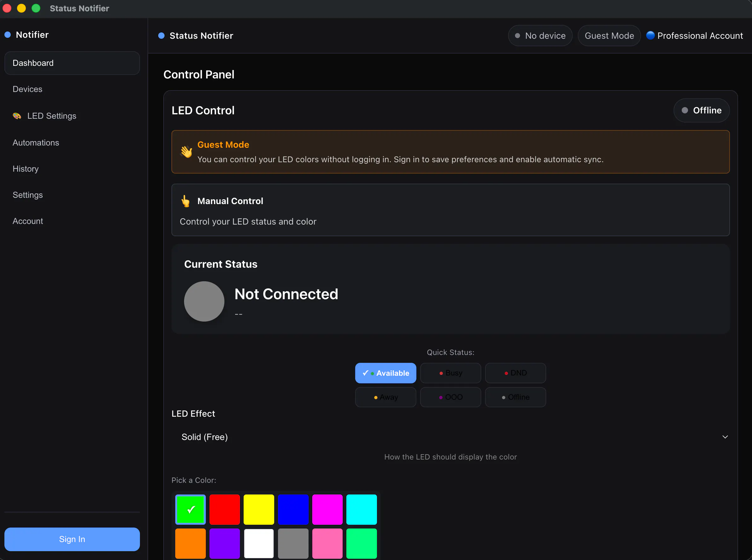Click the gray dot in Offline badge

tap(685, 110)
